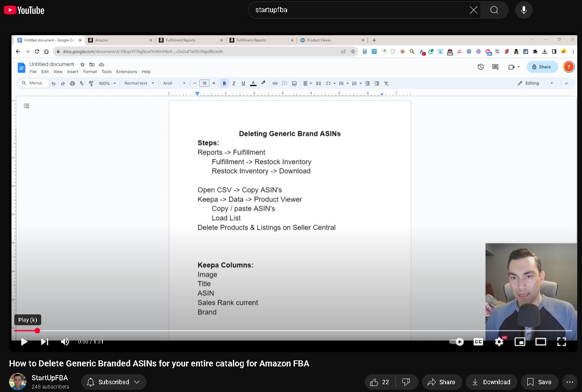
Task: Enable closed captions on the video
Action: pyautogui.click(x=478, y=341)
